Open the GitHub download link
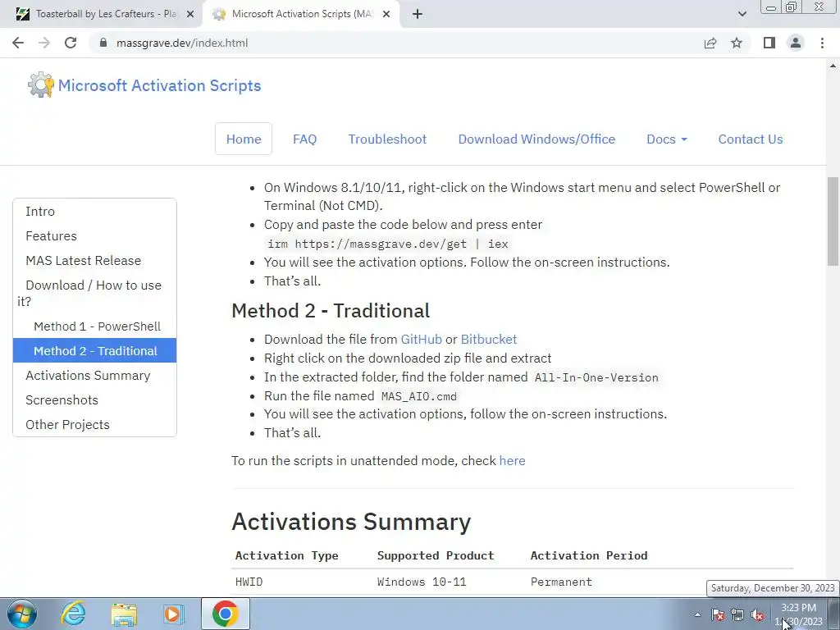 (x=421, y=340)
